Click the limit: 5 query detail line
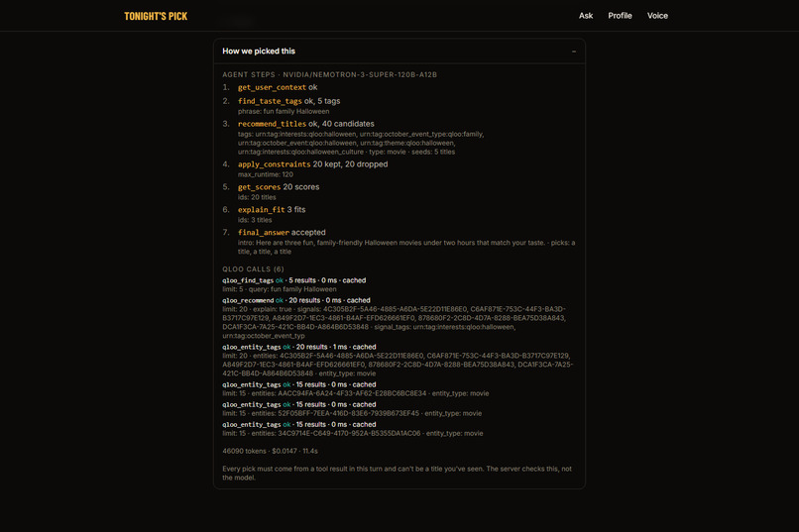This screenshot has height=532, width=799. [x=280, y=289]
